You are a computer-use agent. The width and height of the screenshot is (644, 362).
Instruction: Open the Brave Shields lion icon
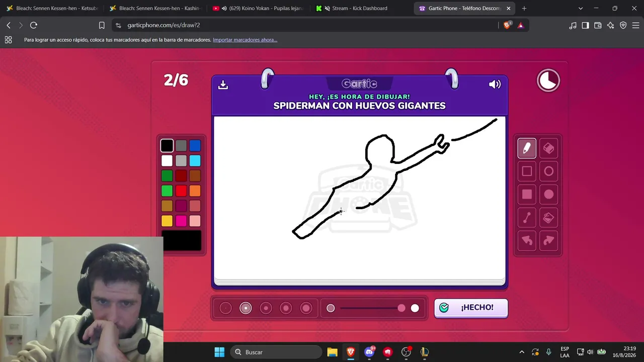[x=507, y=25]
